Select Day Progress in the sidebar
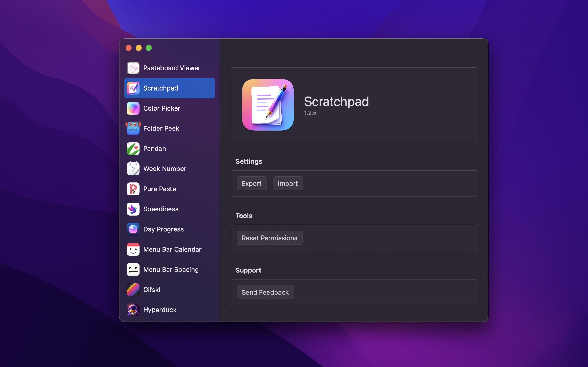The height and width of the screenshot is (367, 588). pyautogui.click(x=163, y=229)
